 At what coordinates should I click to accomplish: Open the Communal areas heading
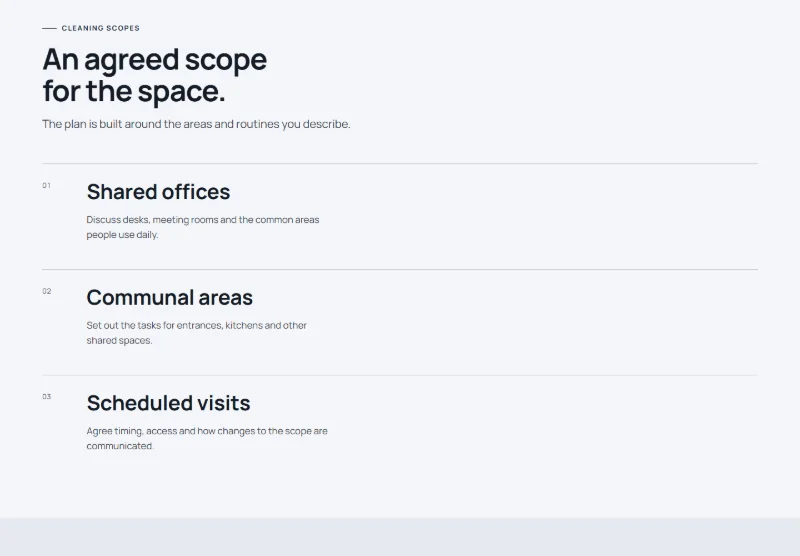coord(169,297)
